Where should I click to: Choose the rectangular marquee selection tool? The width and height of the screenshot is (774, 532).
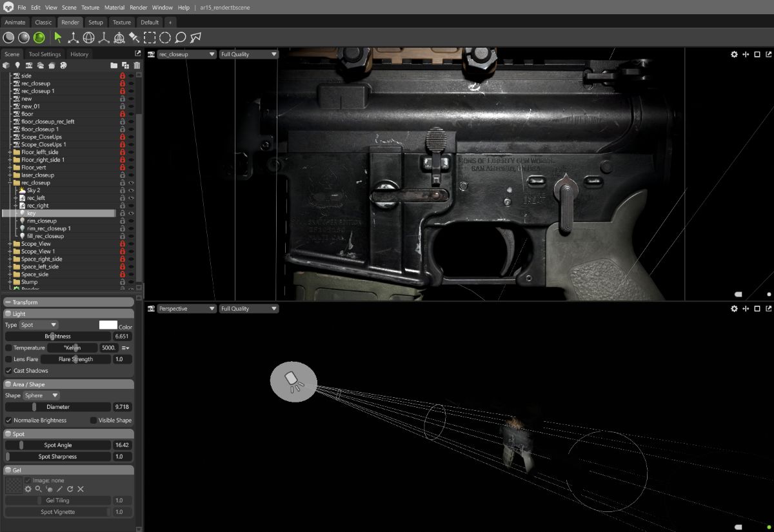click(x=150, y=37)
